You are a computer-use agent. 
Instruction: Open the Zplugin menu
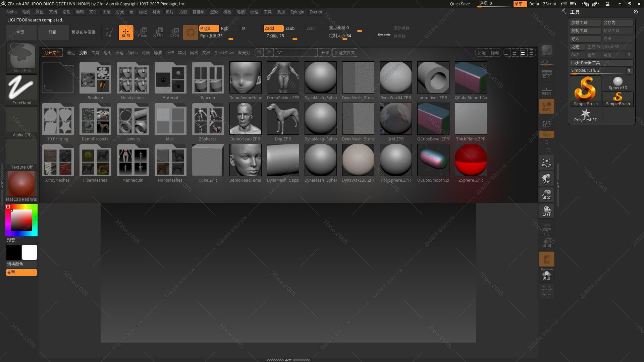[x=297, y=12]
